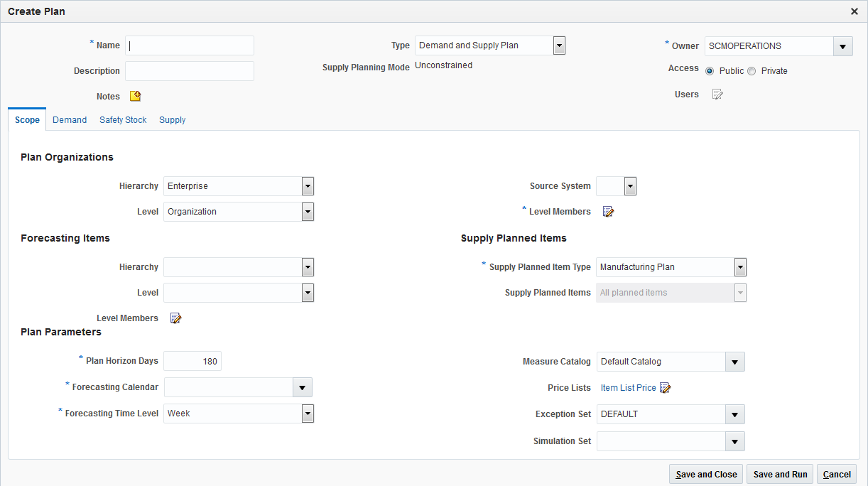Screen dimensions: 868x486
Task: Edit Plan Organizations Level Members icon
Action: 608,212
